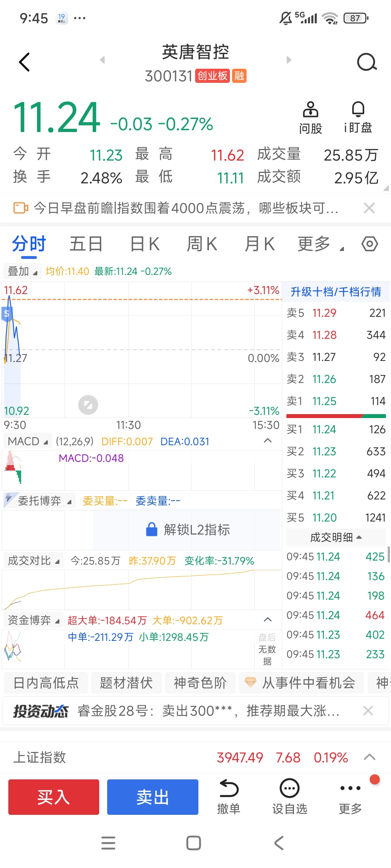Tap the 上证指数 3947.49 index value
The height and width of the screenshot is (868, 391).
coord(240,757)
